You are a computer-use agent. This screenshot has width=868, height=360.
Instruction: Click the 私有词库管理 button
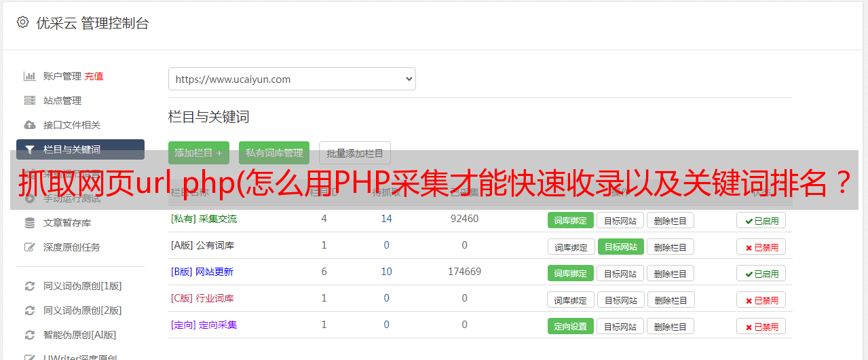coord(274,153)
